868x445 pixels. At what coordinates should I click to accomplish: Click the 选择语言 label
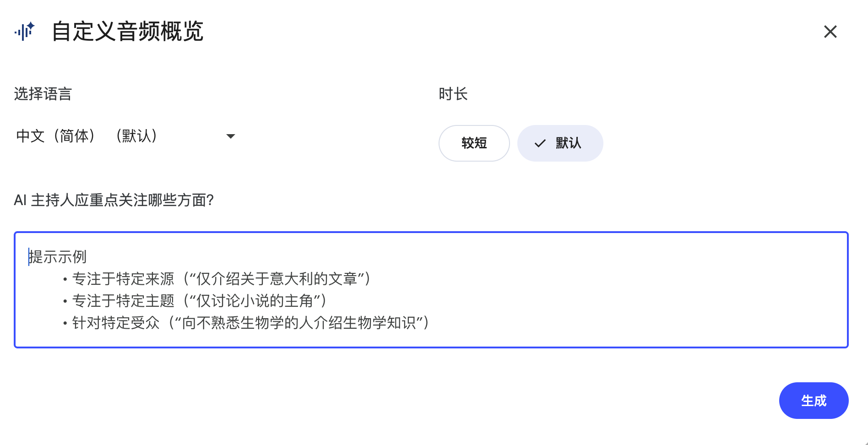pos(43,94)
